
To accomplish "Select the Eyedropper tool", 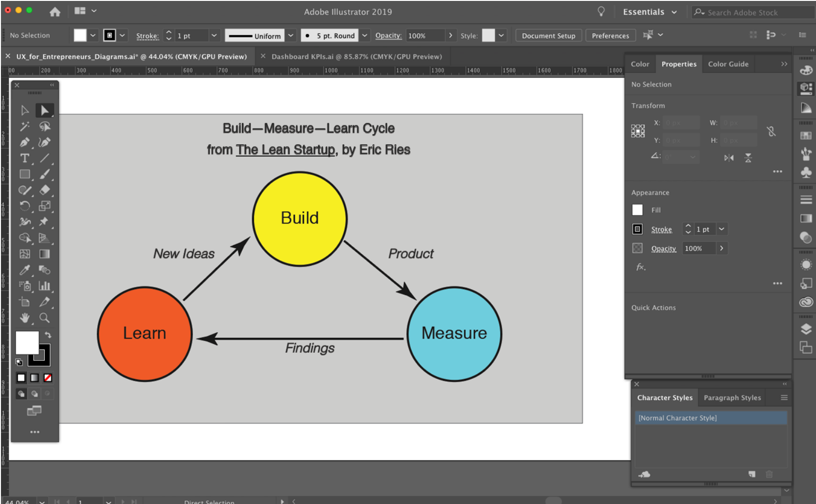I will (x=25, y=270).
